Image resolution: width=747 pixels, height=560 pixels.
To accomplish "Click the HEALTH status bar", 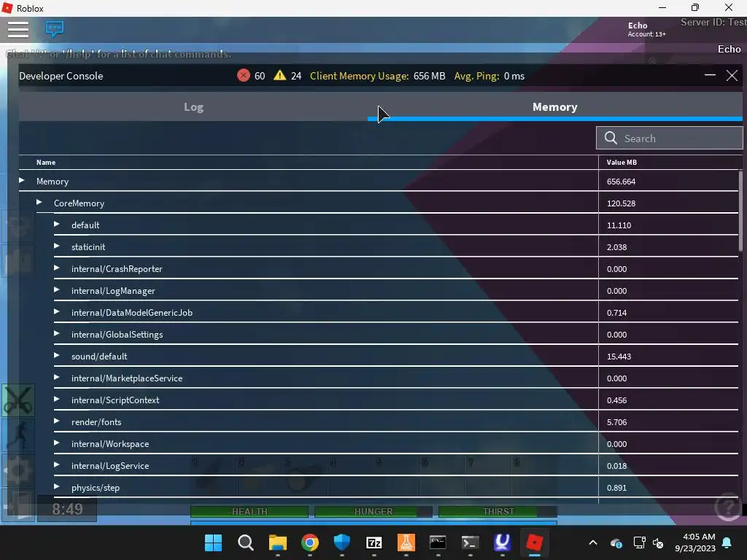I will (249, 511).
